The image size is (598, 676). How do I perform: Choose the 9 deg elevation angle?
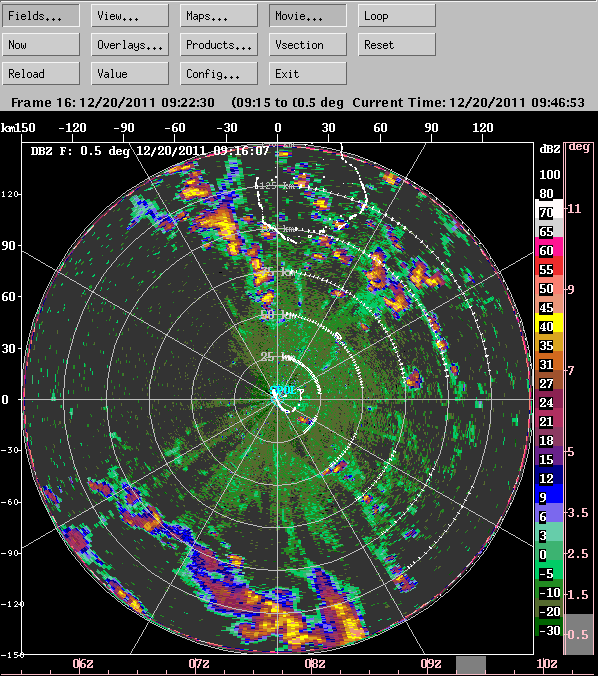(571, 289)
